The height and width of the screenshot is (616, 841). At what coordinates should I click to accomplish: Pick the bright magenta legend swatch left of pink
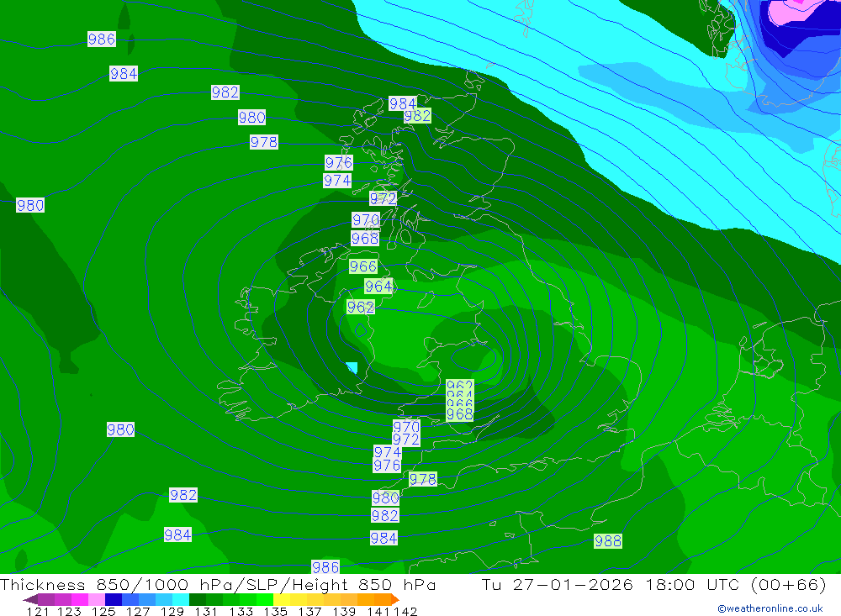pyautogui.click(x=80, y=599)
